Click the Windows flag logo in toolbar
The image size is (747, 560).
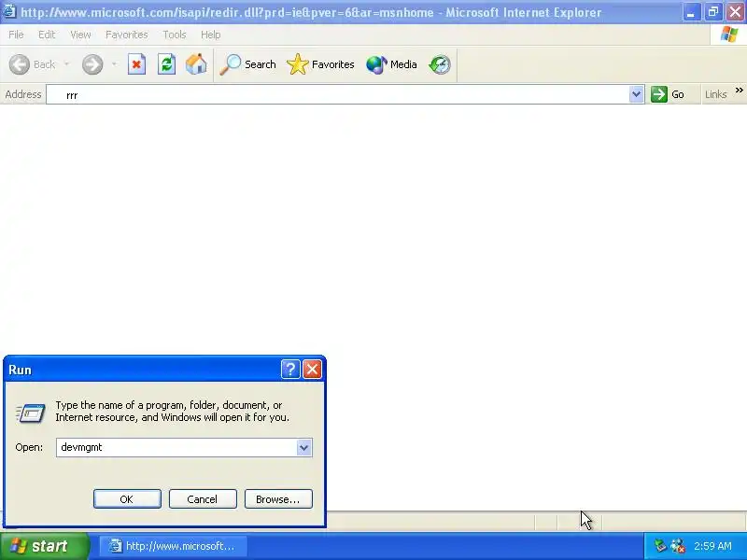point(729,35)
